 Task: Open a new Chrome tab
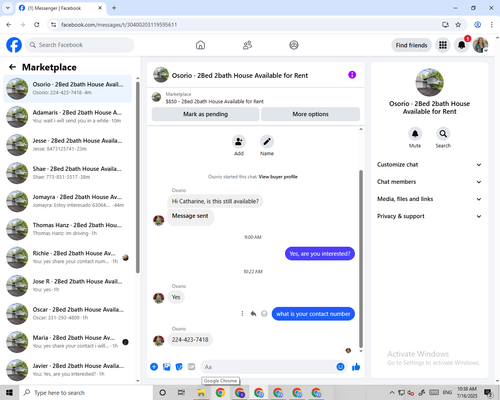pyautogui.click(x=114, y=8)
